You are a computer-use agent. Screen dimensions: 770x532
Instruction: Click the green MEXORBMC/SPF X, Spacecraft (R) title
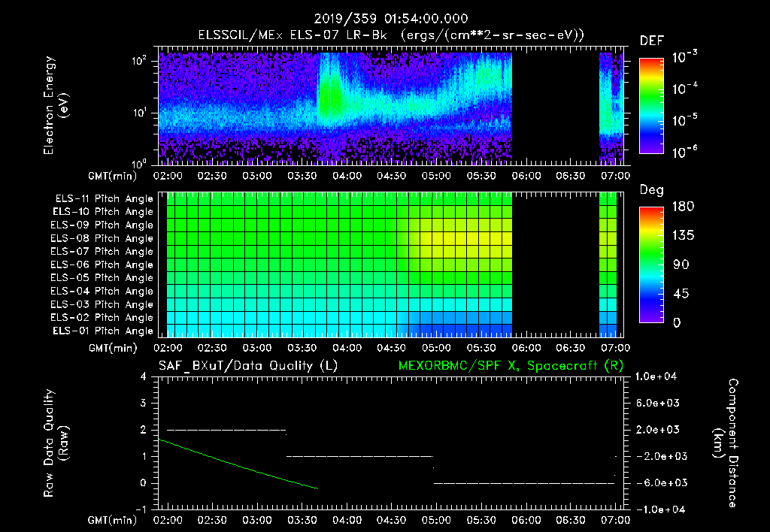pyautogui.click(x=511, y=366)
